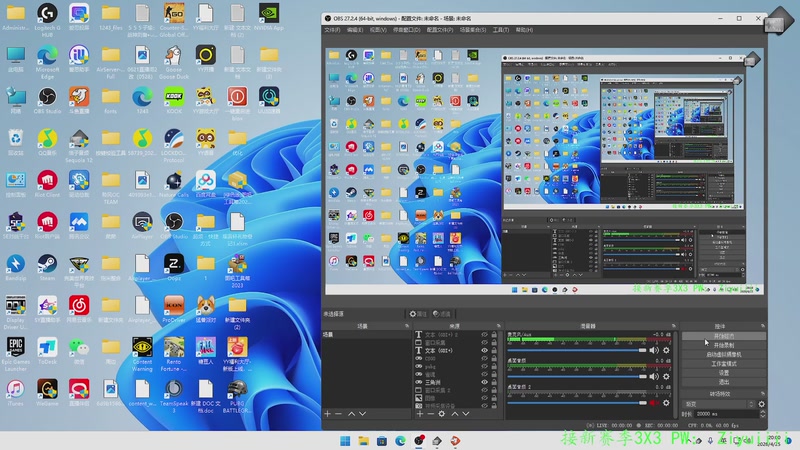The height and width of the screenshot is (450, 800).
Task: Open the scene transition type dropdown
Action: 715,404
